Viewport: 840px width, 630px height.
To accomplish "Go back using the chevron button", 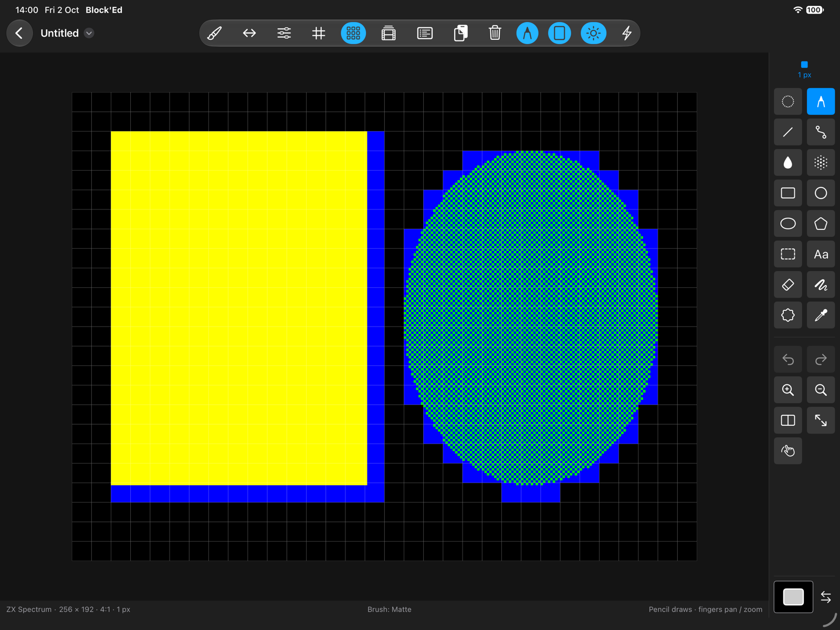I will coord(19,33).
